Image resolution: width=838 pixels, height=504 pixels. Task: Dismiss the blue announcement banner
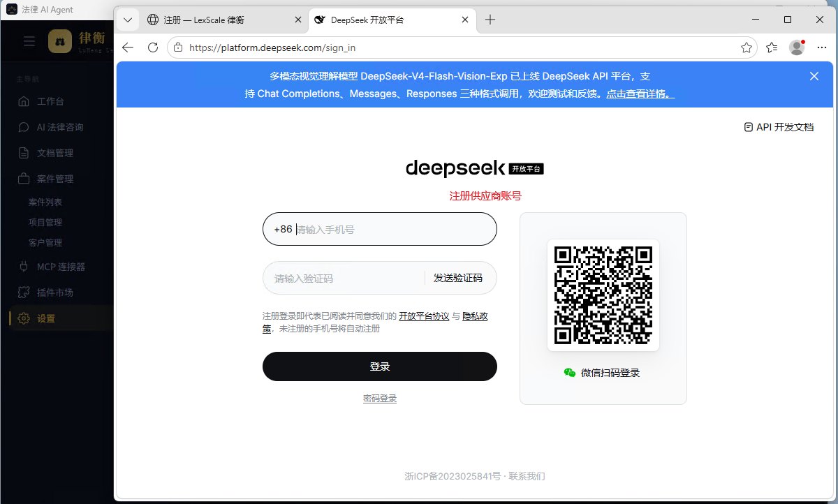tap(814, 76)
